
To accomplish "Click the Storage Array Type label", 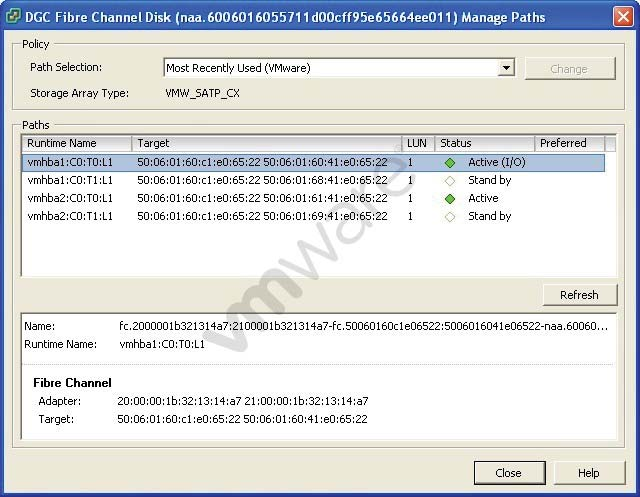I will [80, 93].
